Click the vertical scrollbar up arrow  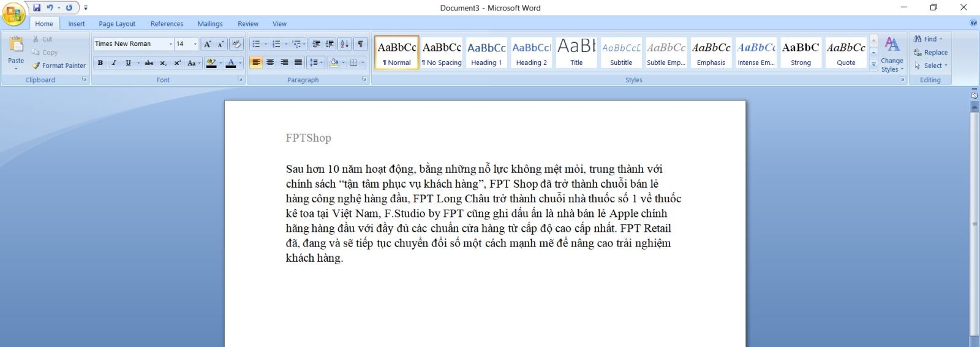974,107
